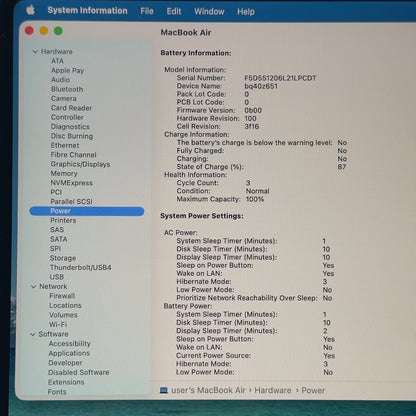Select SATA in the sidebar
Viewport: 416px width, 416px height.
click(59, 239)
